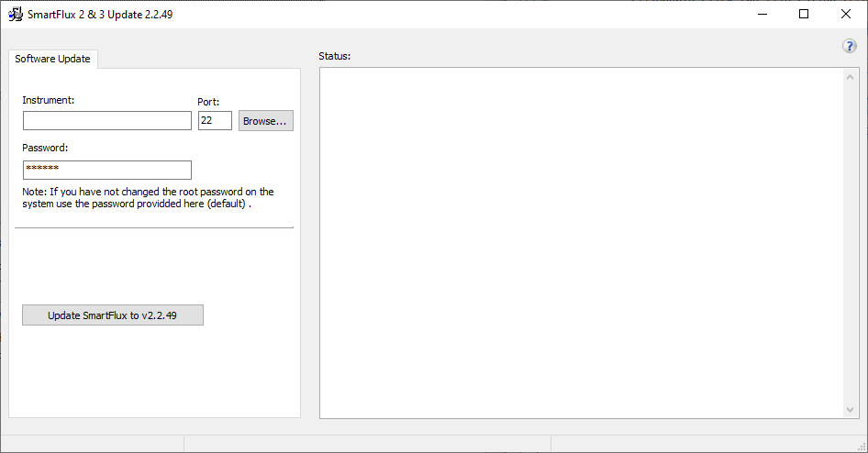Click into the Password field

click(107, 170)
